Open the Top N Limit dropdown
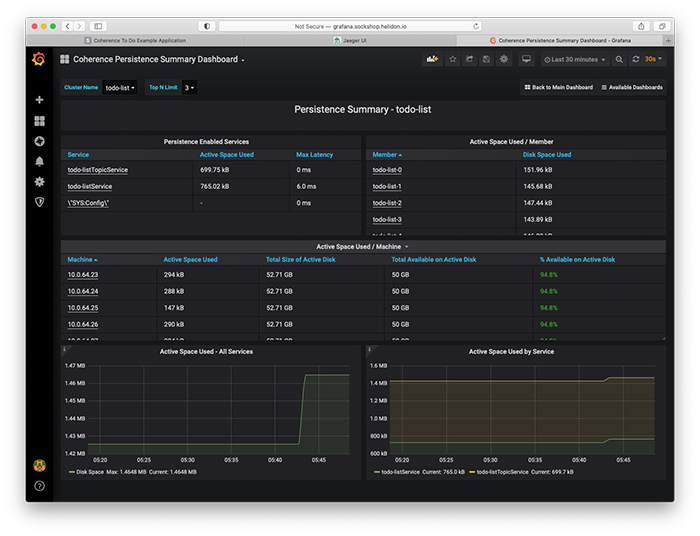 pos(189,87)
